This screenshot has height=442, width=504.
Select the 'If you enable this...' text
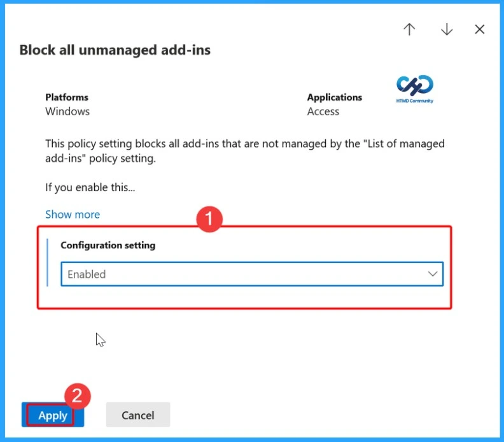90,187
